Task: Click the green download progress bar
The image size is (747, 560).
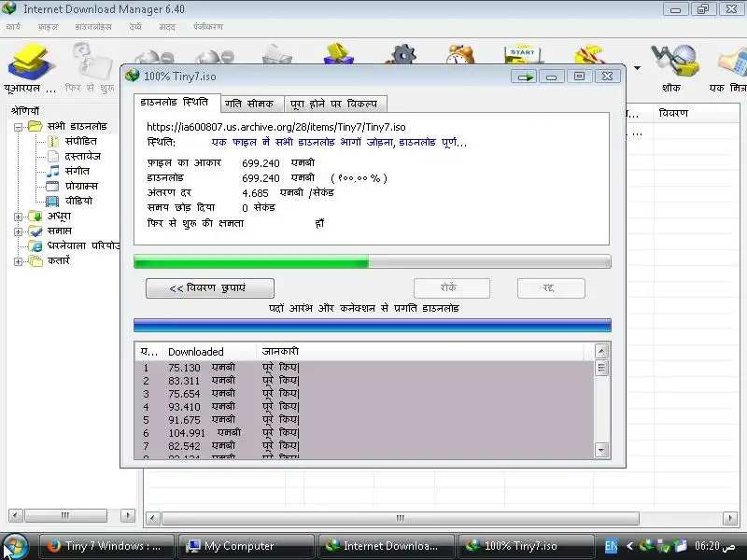Action: click(372, 261)
